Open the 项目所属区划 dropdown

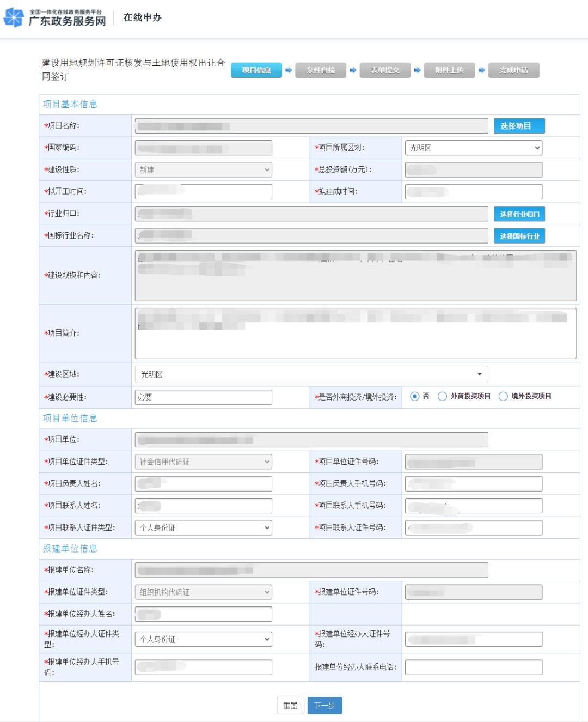pyautogui.click(x=474, y=148)
